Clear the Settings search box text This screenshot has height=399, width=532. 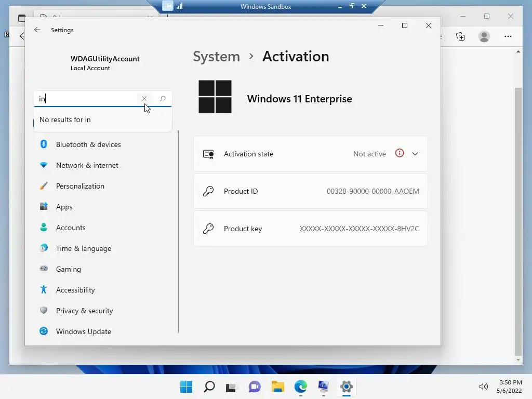[144, 98]
